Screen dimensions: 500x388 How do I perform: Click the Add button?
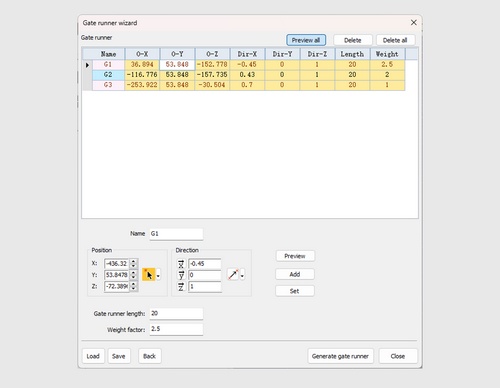(295, 274)
